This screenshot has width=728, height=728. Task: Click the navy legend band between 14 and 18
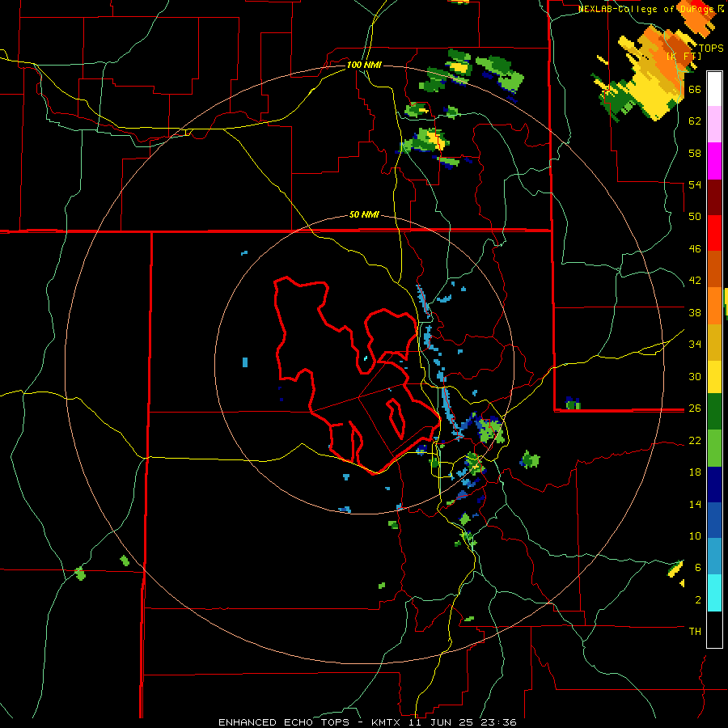pyautogui.click(x=714, y=485)
